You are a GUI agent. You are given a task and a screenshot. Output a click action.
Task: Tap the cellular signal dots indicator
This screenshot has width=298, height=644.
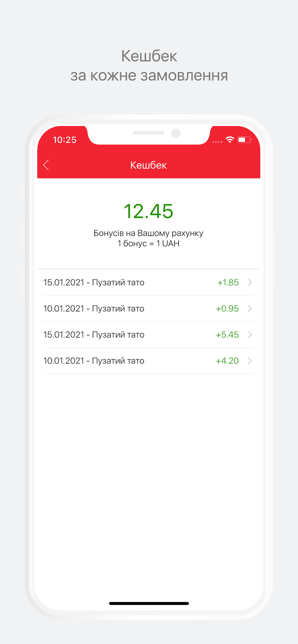[217, 142]
